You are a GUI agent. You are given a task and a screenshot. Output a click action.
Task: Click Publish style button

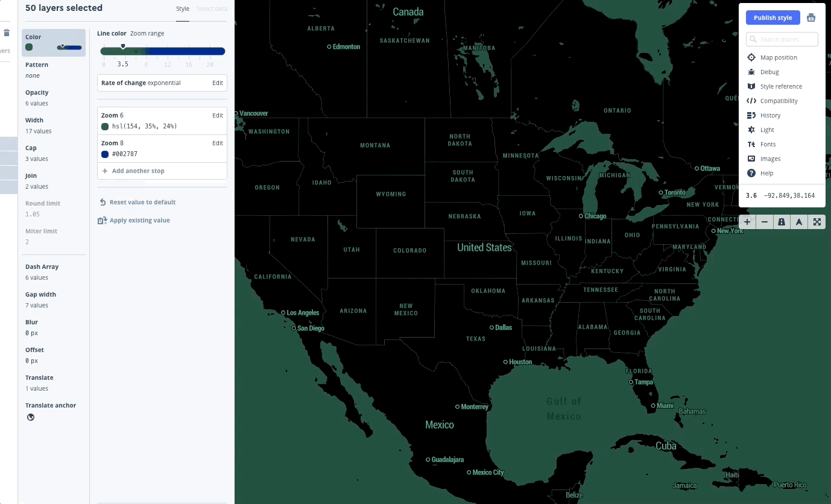773,17
